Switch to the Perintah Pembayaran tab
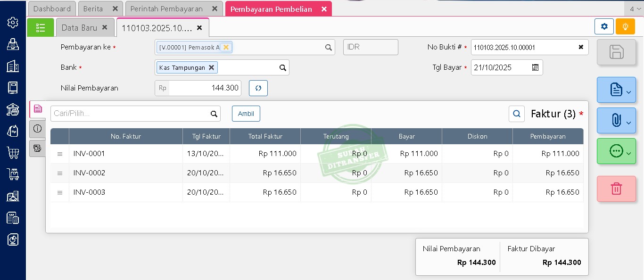The width and height of the screenshot is (644, 280). pyautogui.click(x=166, y=9)
